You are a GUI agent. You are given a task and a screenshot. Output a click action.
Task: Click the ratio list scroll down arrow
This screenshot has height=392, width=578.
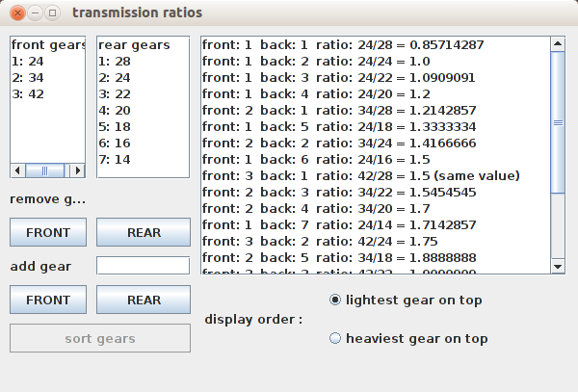(558, 267)
